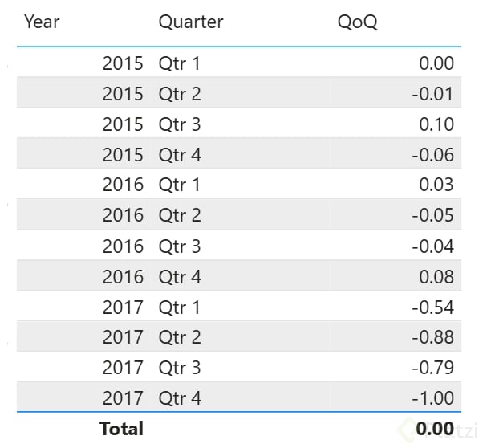Click the QoQ cell showing -0.05

tap(433, 215)
